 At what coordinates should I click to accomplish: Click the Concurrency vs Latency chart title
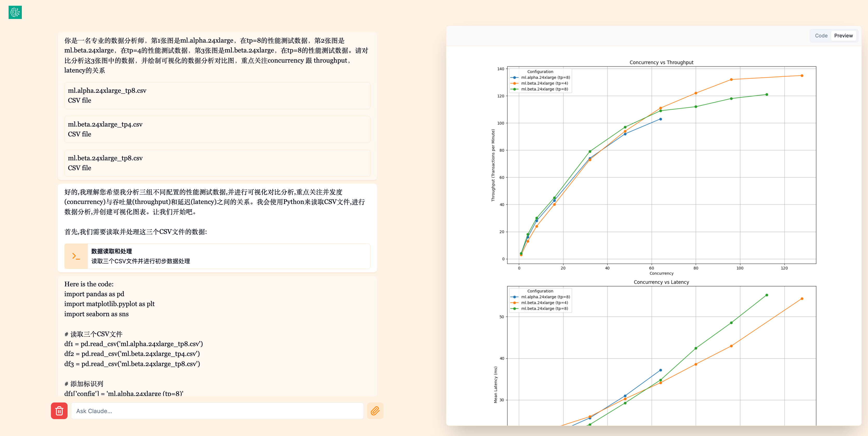661,282
